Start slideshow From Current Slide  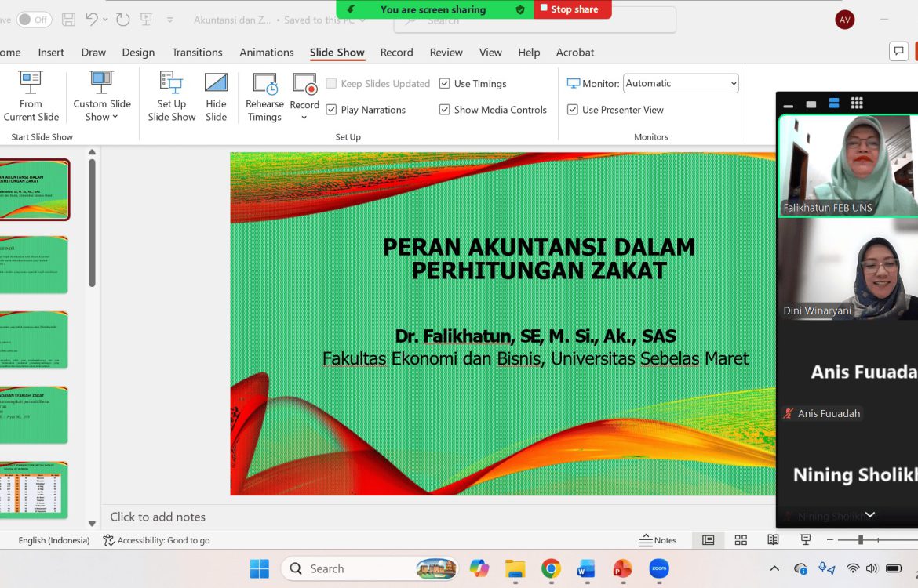(31, 96)
